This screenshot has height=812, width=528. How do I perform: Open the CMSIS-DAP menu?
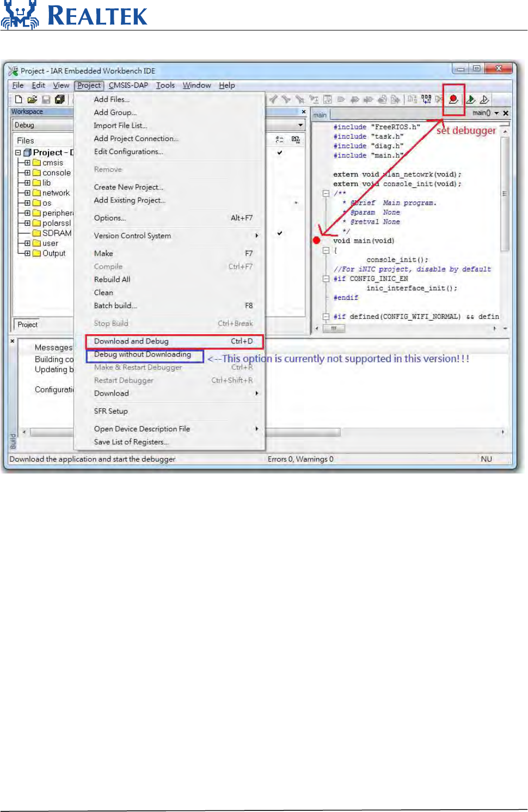[x=128, y=85]
